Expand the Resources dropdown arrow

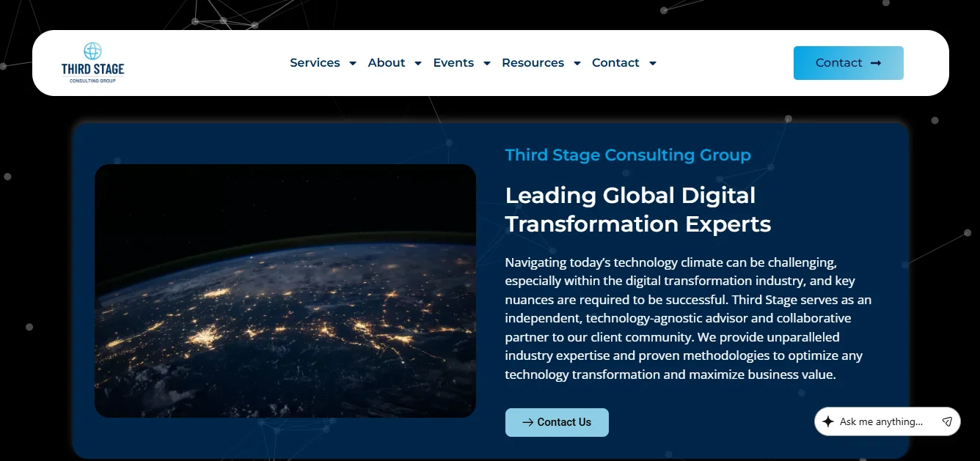[x=577, y=64]
